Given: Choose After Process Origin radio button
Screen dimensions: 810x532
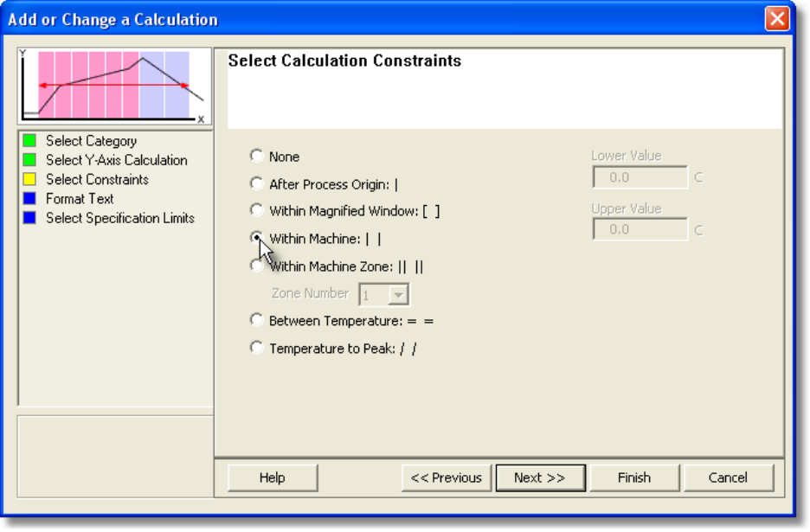Looking at the screenshot, I should (x=257, y=183).
